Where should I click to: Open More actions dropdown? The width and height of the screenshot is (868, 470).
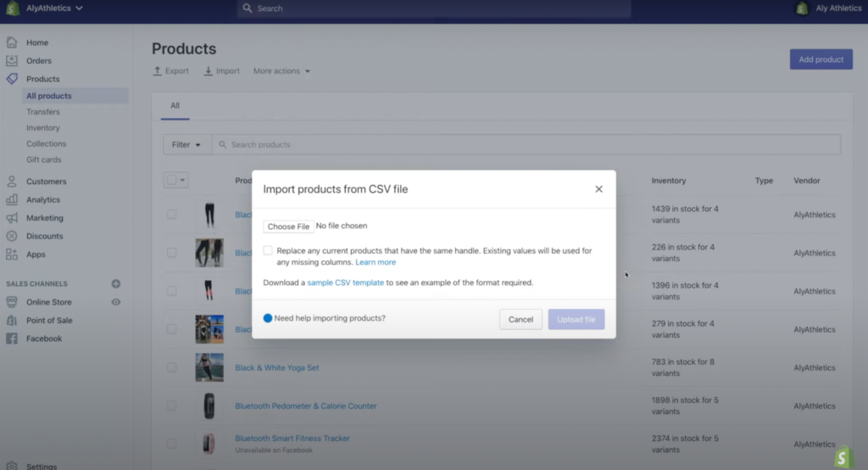tap(281, 71)
